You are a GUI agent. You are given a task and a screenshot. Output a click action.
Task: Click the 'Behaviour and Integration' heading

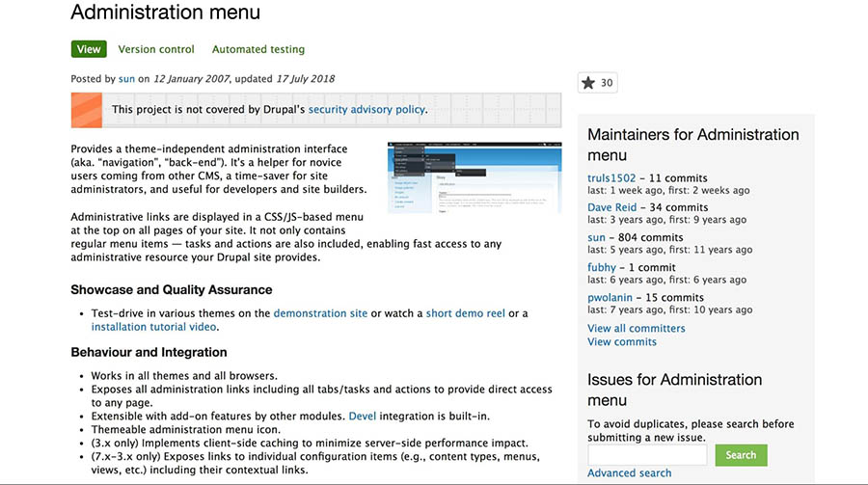(x=149, y=352)
